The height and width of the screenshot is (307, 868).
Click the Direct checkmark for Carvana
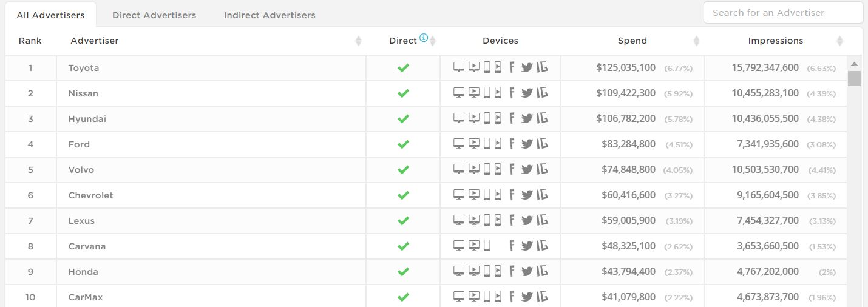[403, 246]
